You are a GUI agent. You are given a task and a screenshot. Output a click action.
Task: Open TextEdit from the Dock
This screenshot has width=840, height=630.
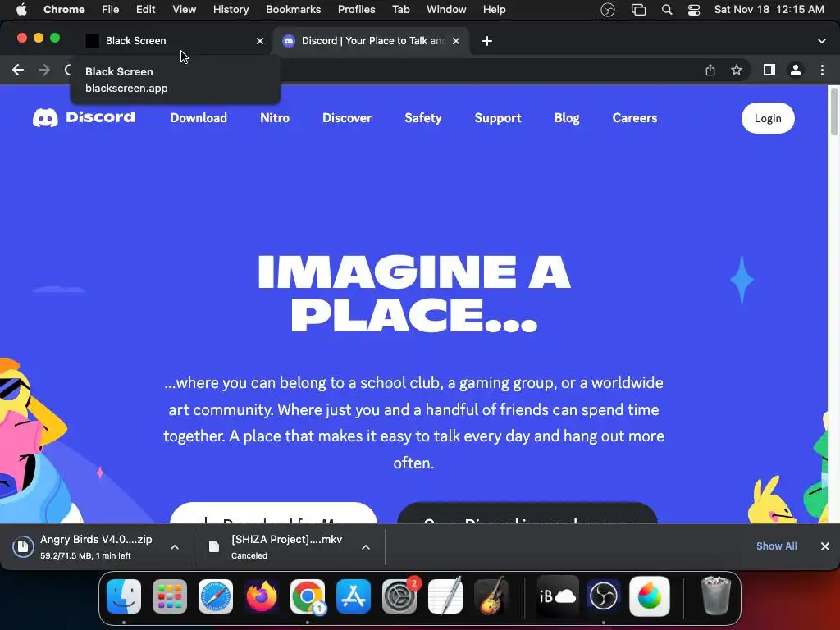click(x=445, y=596)
